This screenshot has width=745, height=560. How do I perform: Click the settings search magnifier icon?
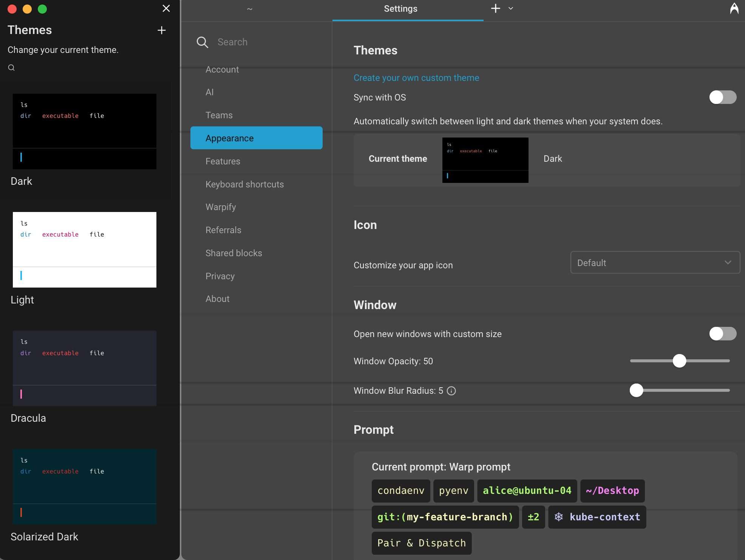(202, 42)
